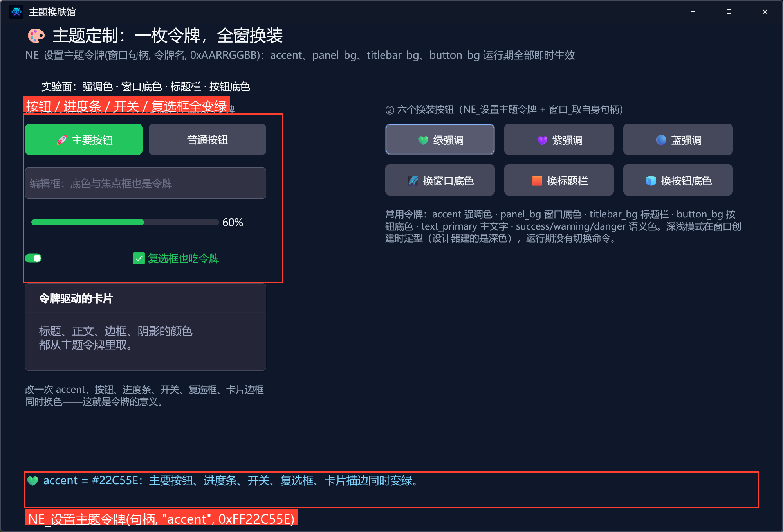
Task: Click the card body text 都从主题令牌里取。
Action: [x=86, y=345]
